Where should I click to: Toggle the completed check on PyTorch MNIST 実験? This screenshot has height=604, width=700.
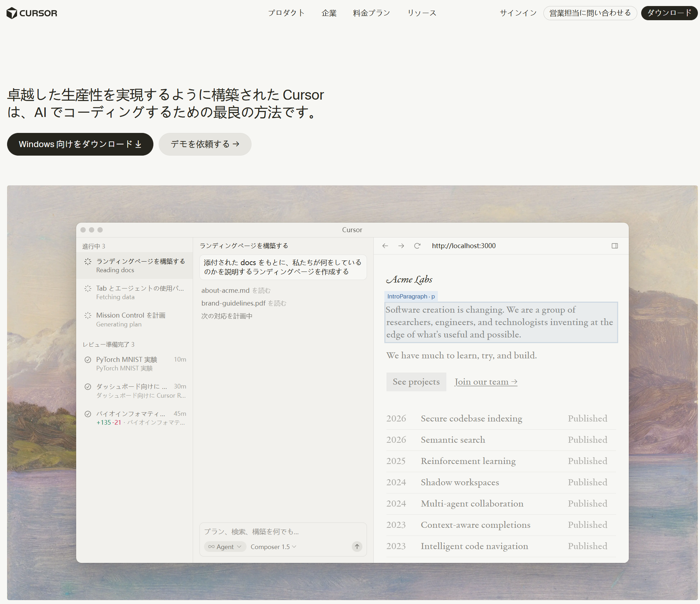88,359
